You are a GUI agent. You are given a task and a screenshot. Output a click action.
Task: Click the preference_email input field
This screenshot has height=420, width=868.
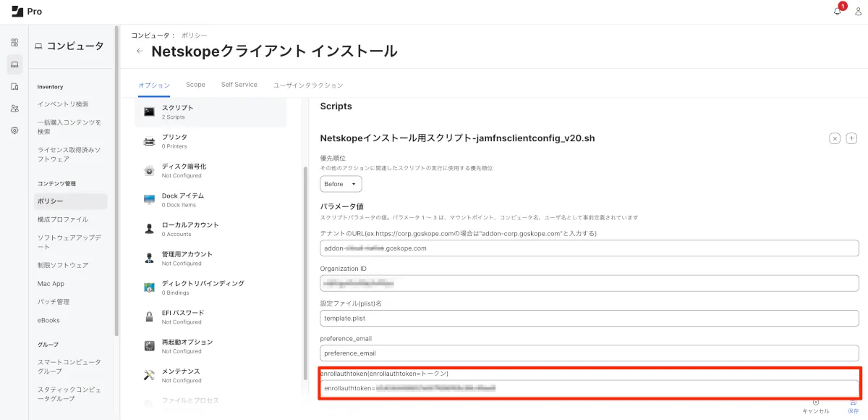(x=590, y=353)
